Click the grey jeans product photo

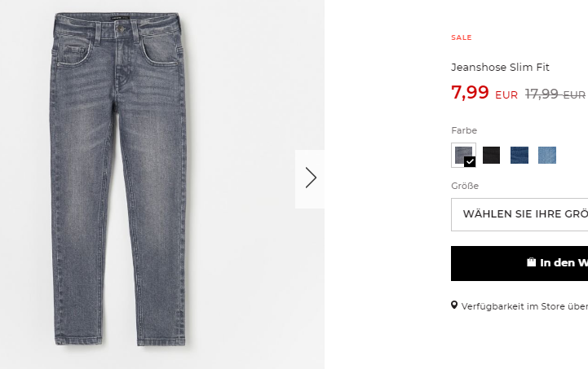point(118,179)
